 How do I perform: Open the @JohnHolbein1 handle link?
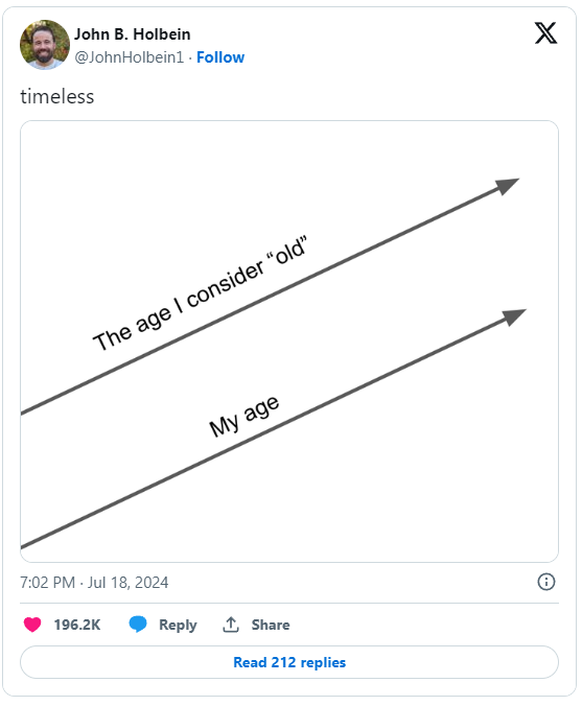point(129,58)
